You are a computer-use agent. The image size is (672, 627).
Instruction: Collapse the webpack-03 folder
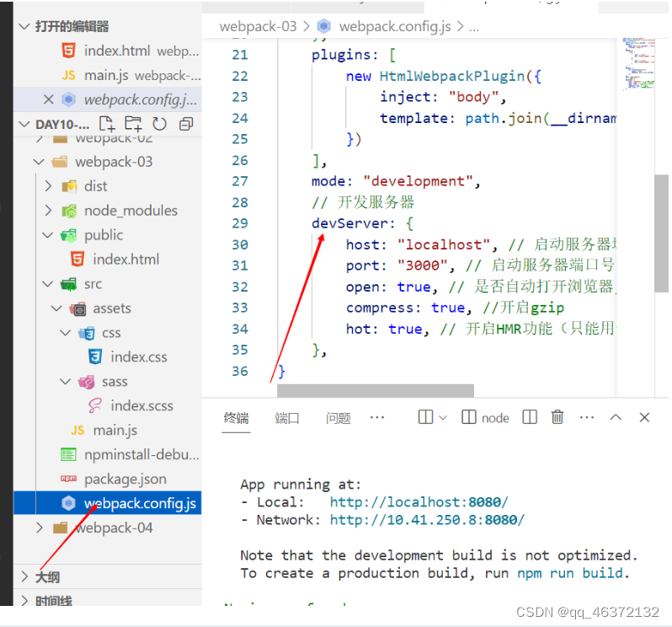click(x=39, y=162)
